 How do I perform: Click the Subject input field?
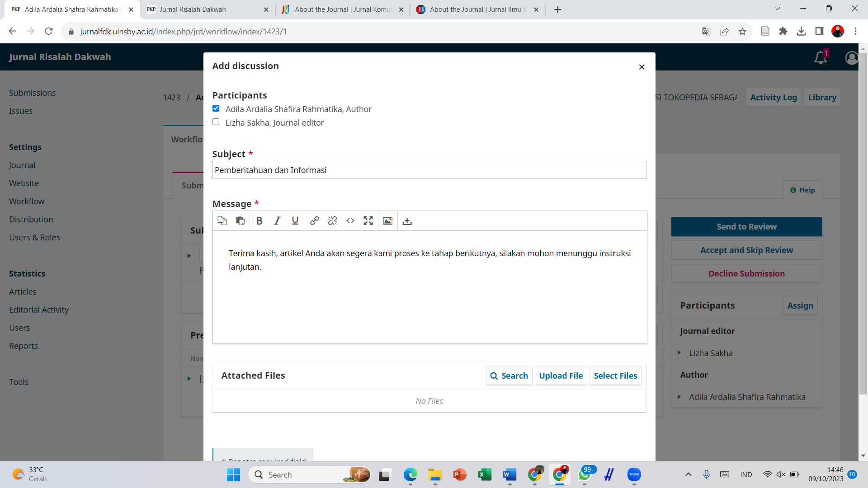click(429, 170)
